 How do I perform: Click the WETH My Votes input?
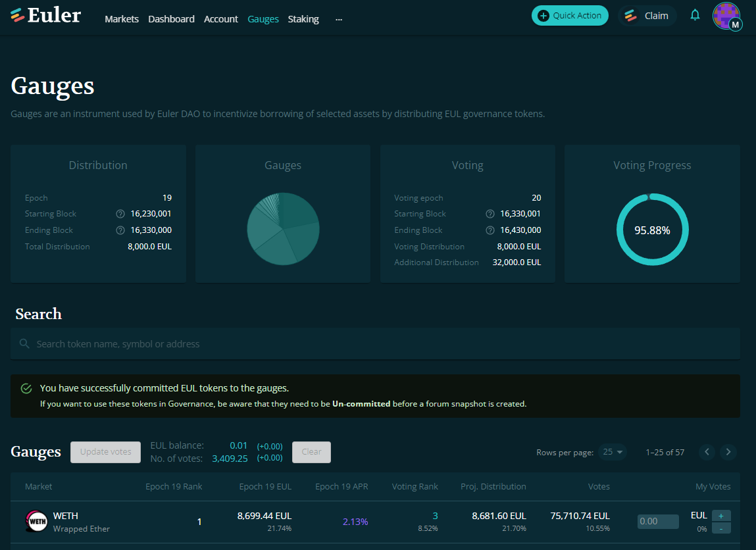coord(658,522)
